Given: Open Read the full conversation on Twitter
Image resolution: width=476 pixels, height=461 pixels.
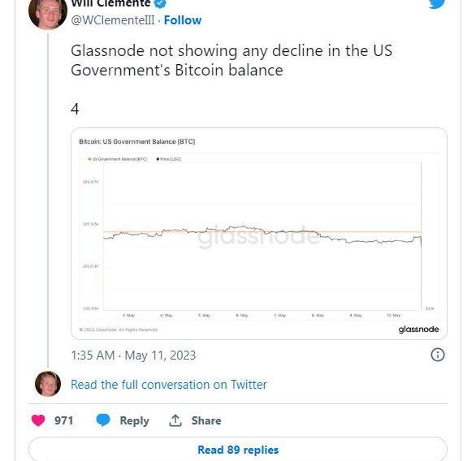Looking at the screenshot, I should (x=169, y=385).
